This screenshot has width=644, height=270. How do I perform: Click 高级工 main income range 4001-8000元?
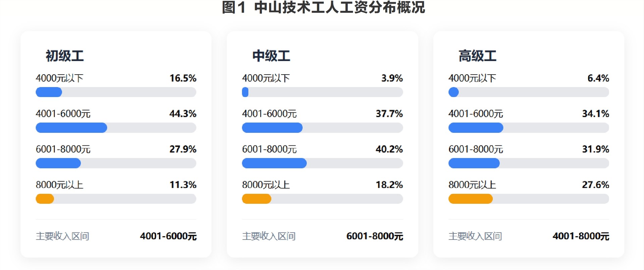pos(581,236)
